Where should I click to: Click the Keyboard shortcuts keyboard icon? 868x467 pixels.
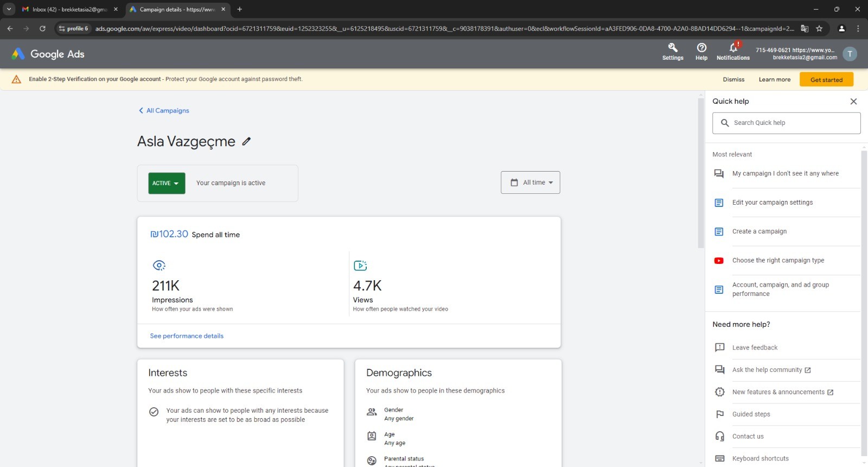(720, 459)
